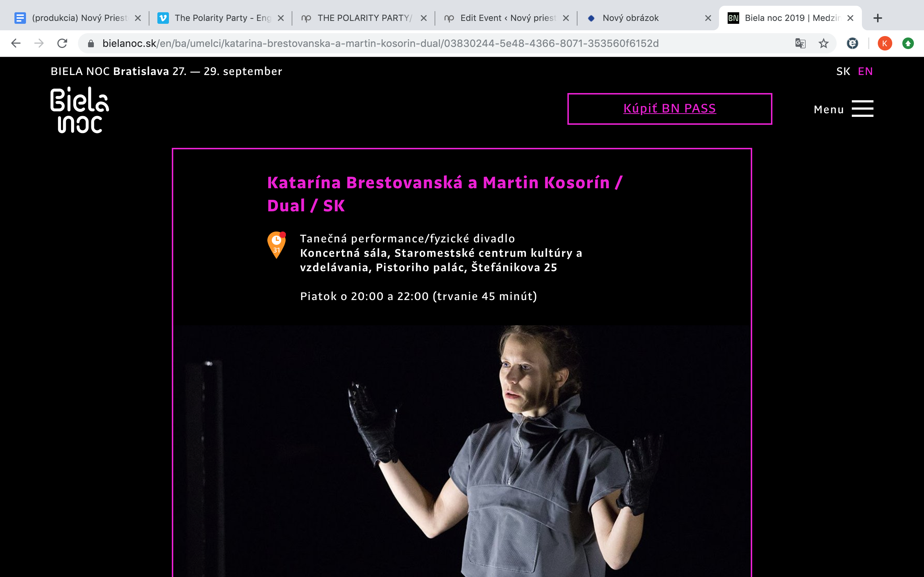
Task: Click the Biela noc logo
Action: 80,110
